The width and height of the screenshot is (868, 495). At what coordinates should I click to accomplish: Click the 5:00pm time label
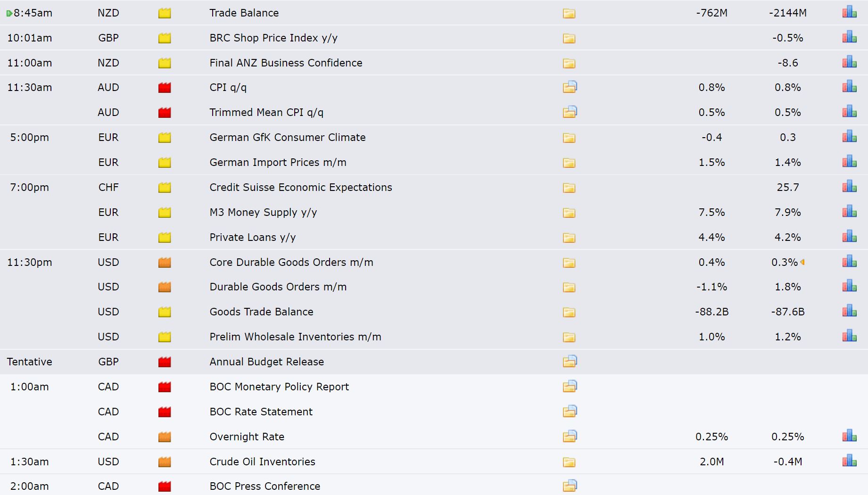29,137
